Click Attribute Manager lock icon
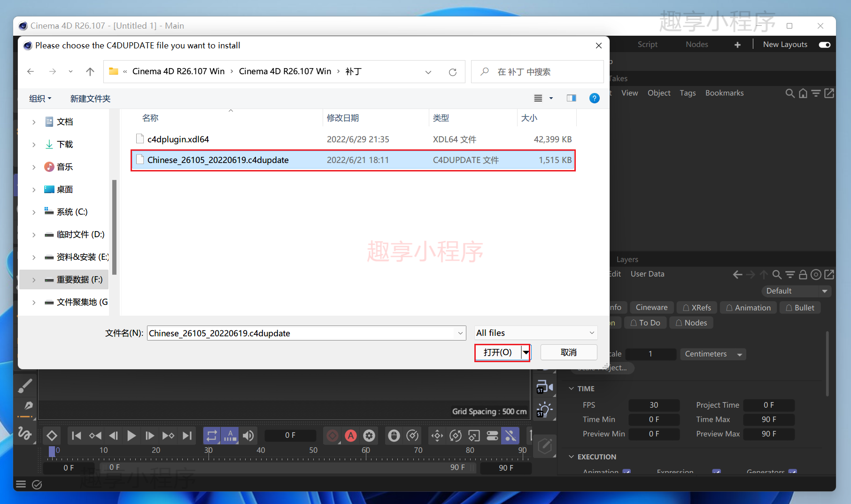The width and height of the screenshot is (851, 504). coord(803,274)
